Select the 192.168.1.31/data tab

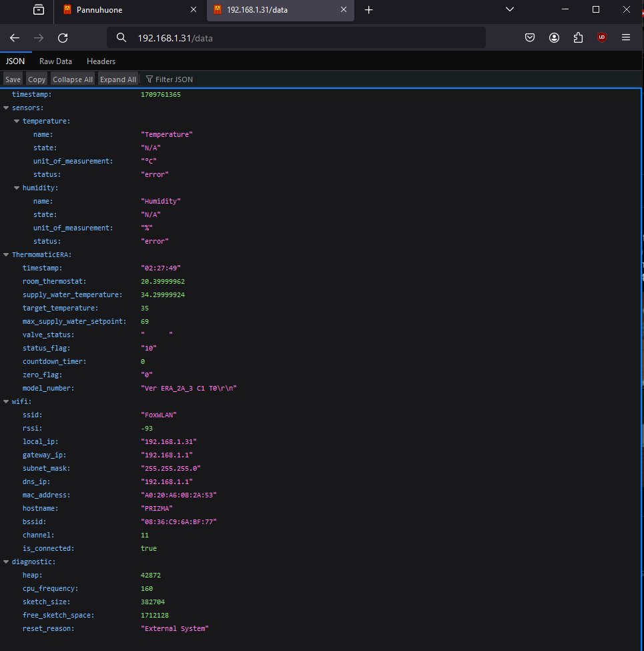[x=280, y=10]
